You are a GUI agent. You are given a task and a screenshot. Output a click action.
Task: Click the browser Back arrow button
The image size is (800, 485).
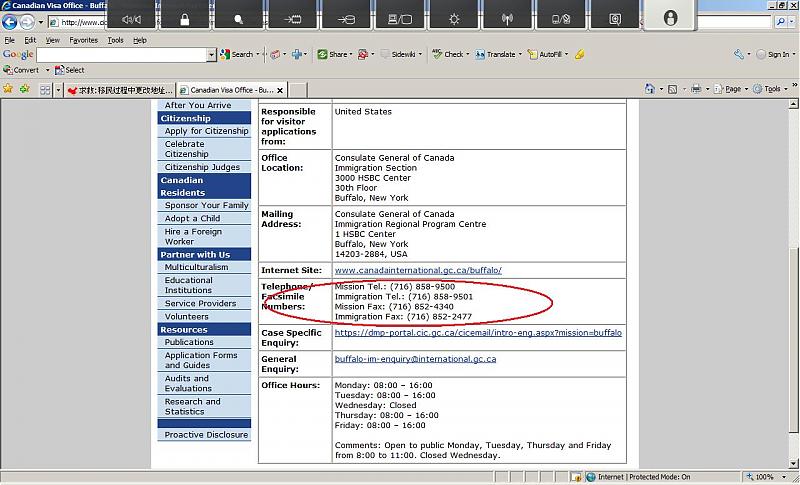pyautogui.click(x=9, y=22)
